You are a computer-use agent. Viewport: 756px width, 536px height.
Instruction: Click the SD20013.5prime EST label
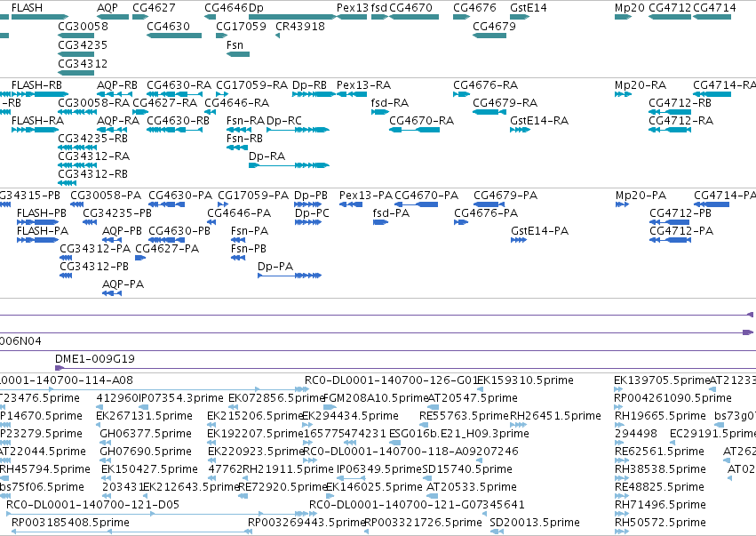[535, 523]
